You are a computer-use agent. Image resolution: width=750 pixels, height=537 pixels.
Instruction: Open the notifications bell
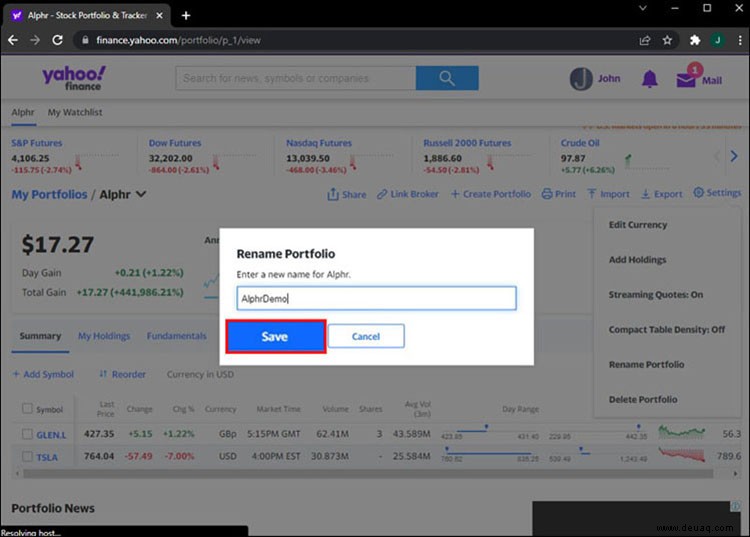click(649, 79)
